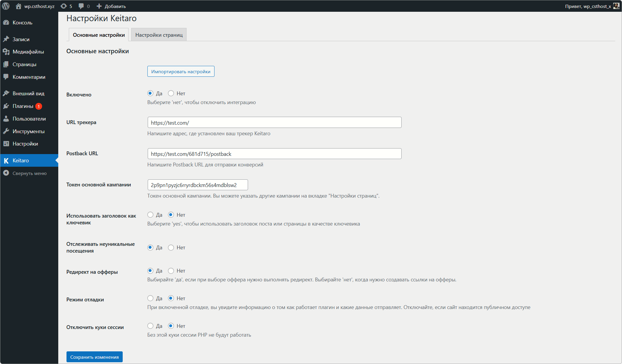Select Нет for Редирект на офферы
The image size is (622, 364).
171,271
